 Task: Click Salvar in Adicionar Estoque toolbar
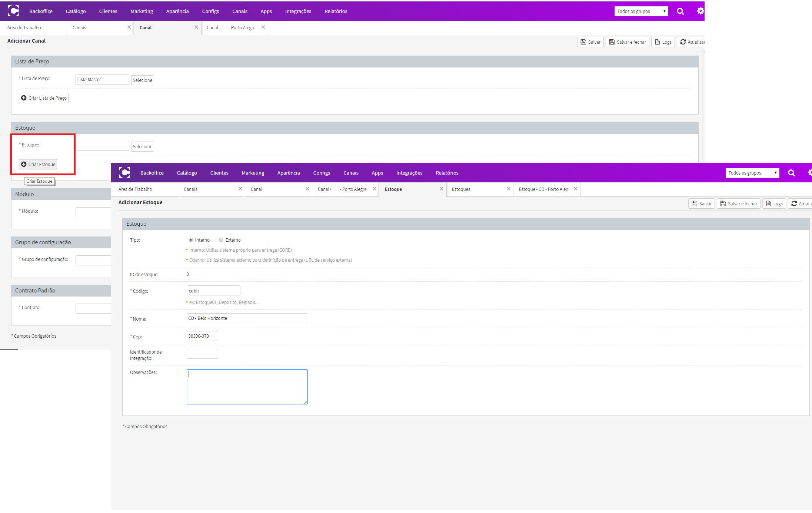[x=702, y=203]
